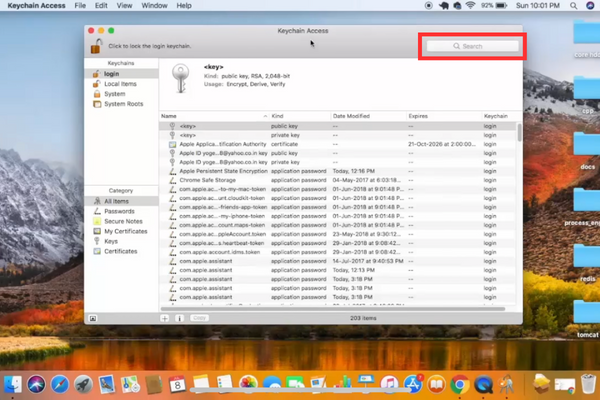Click the Evernote elephant menu bar icon

[443, 5]
